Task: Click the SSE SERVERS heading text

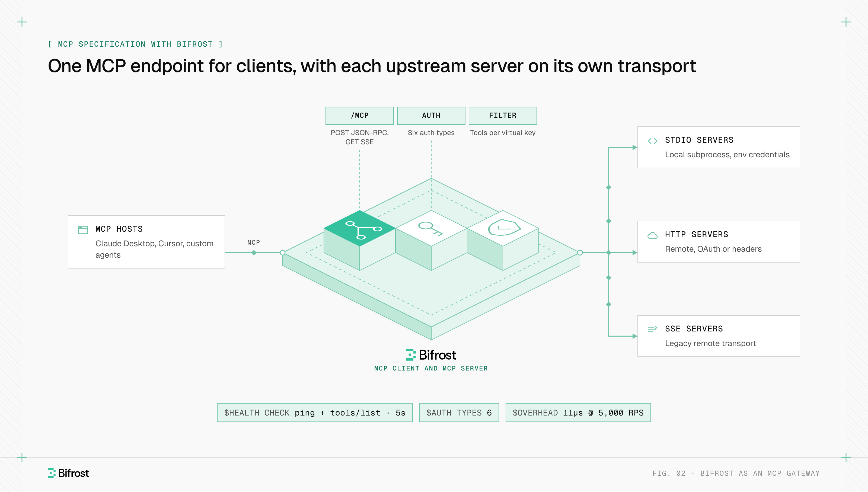Action: coord(694,329)
